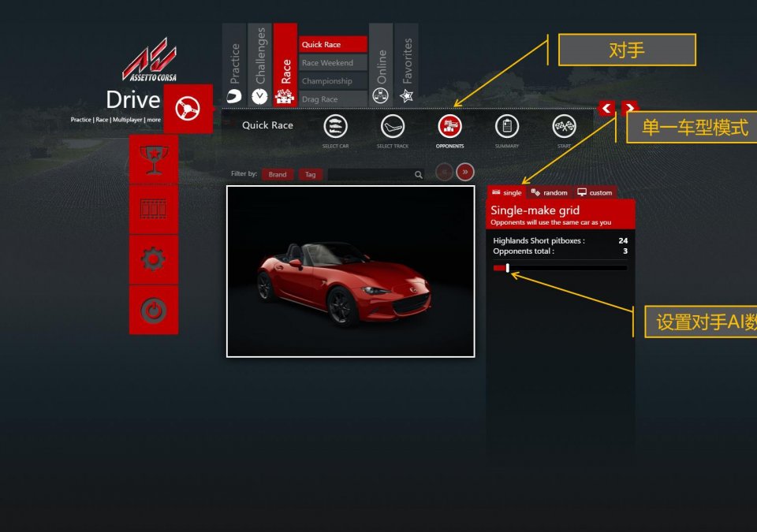Open the Race vertical tab
This screenshot has height=532, width=757.
(285, 64)
